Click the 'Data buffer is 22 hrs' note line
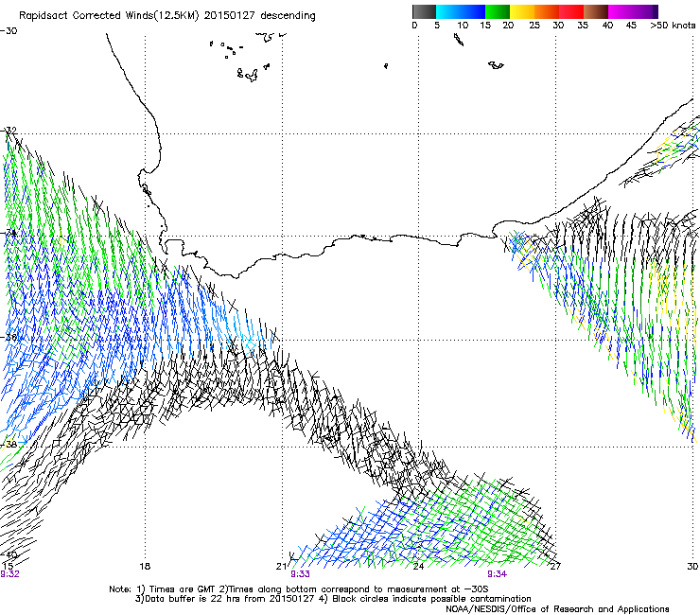The height and width of the screenshot is (615, 700). 333,599
